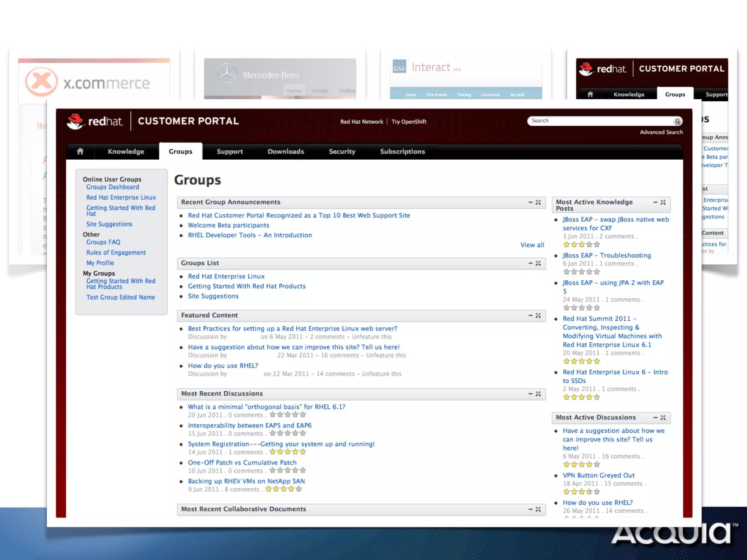This screenshot has height=560, width=747.
Task: Open Groups Dashboard in sidebar
Action: [x=112, y=187]
